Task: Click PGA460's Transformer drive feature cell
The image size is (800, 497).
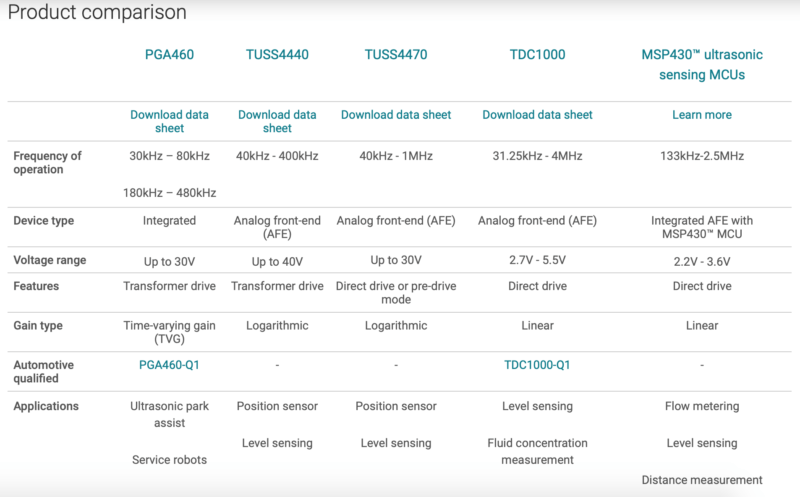Action: coord(169,286)
